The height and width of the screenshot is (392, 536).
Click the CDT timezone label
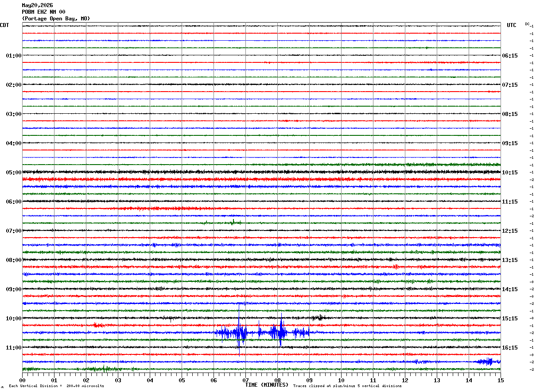[4, 25]
